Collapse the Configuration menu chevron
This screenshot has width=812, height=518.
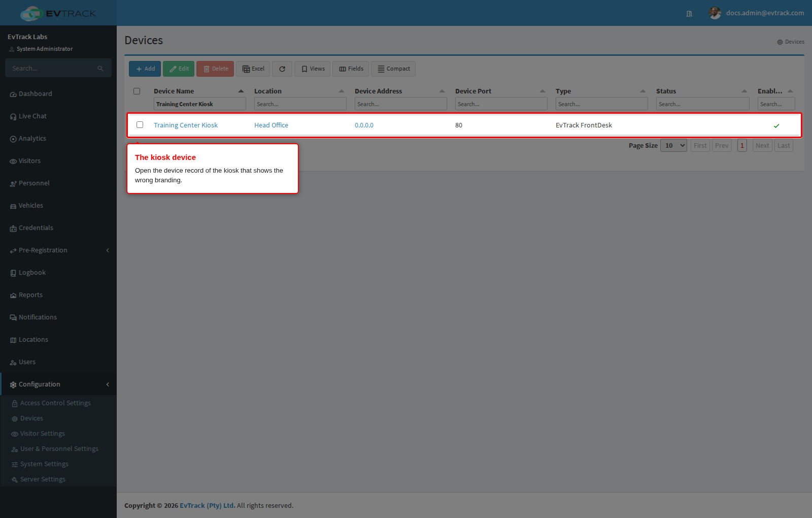[x=108, y=384]
